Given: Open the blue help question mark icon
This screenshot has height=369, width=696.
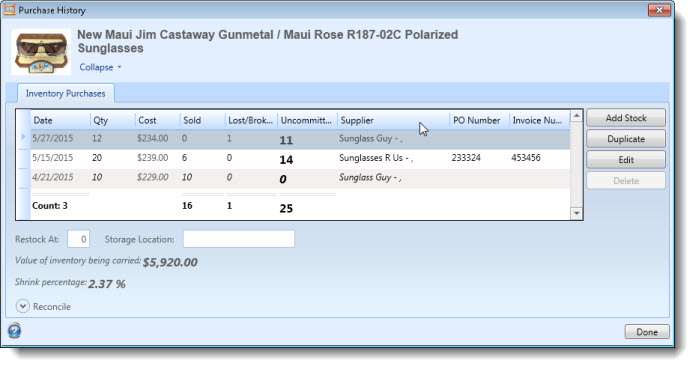Looking at the screenshot, I should [x=14, y=331].
